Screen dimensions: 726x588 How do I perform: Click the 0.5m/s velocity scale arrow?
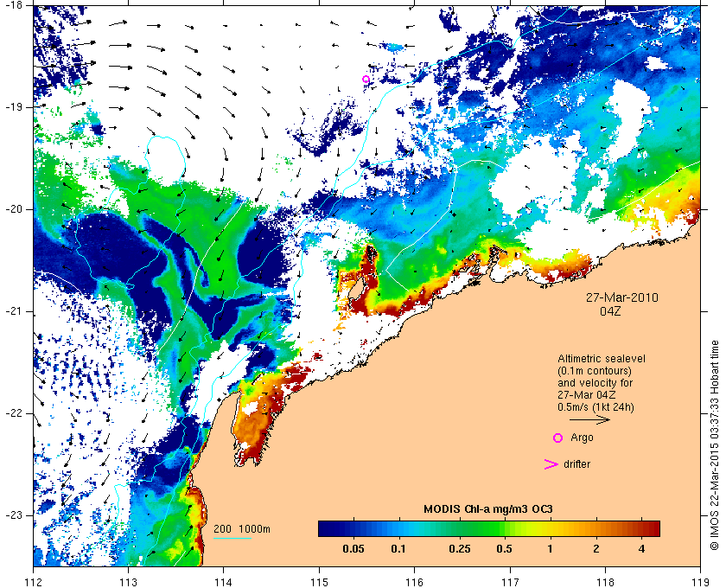click(x=589, y=420)
